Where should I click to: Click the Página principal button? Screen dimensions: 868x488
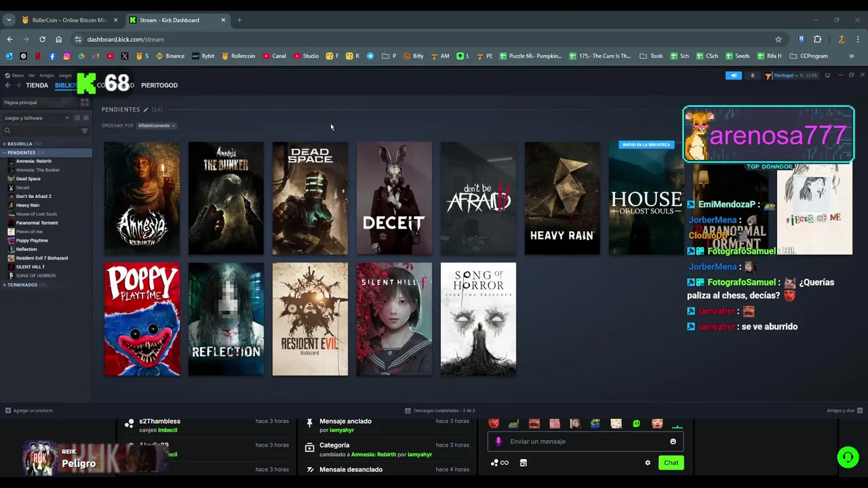(x=39, y=102)
